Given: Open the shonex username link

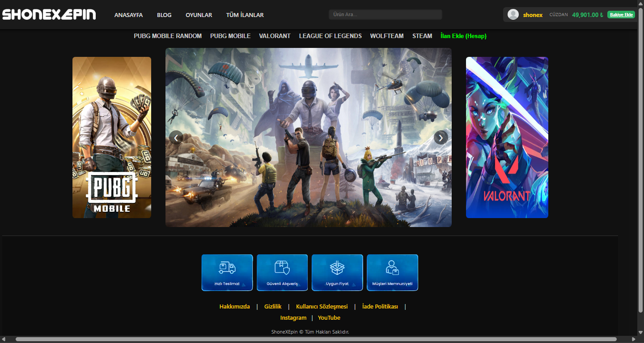Looking at the screenshot, I should tap(533, 15).
